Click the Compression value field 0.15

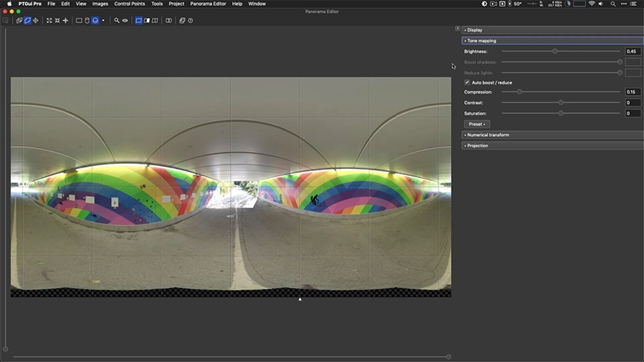633,92
